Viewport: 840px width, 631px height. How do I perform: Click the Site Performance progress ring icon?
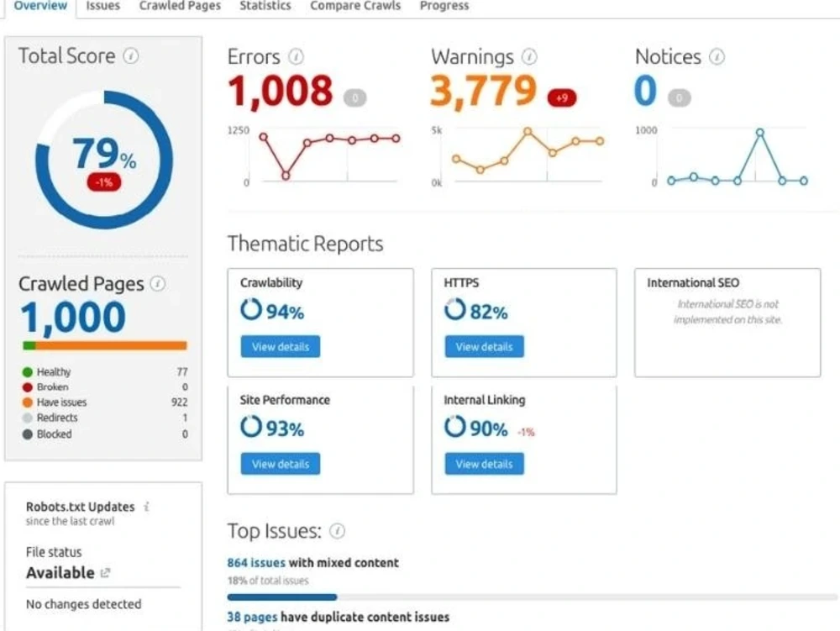[250, 427]
